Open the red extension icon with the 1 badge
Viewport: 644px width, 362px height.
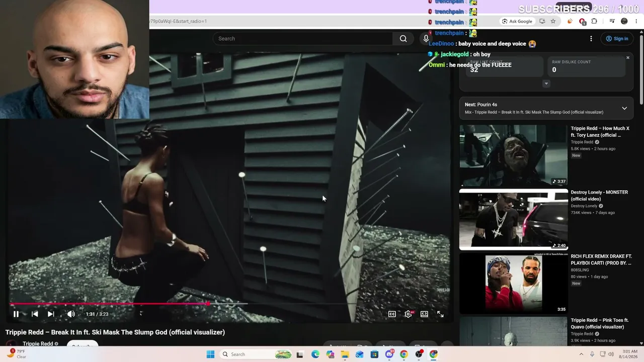(582, 21)
